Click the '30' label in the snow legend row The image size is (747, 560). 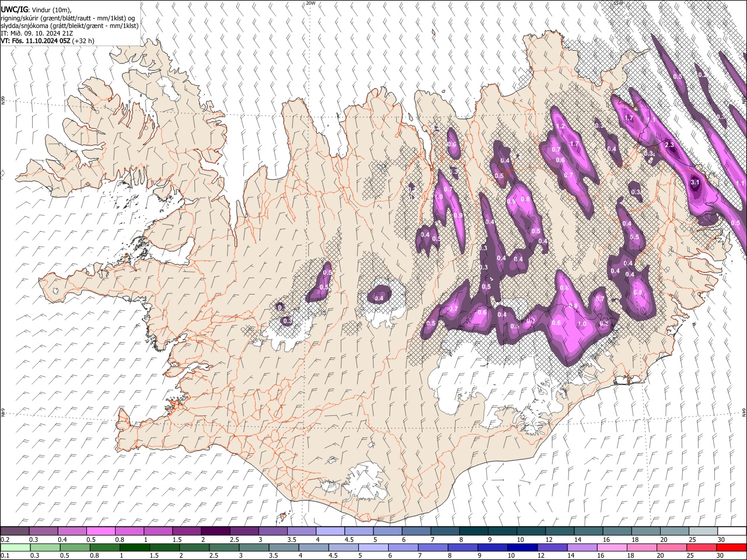[x=720, y=540]
